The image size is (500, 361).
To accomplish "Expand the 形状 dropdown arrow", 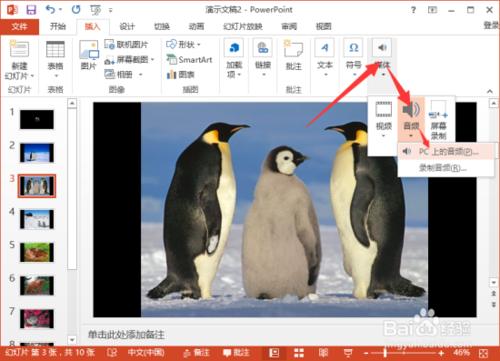I will point(199,44).
